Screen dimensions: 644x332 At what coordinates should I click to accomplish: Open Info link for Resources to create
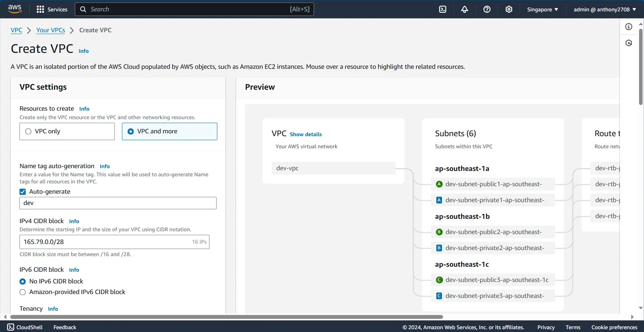coord(84,109)
